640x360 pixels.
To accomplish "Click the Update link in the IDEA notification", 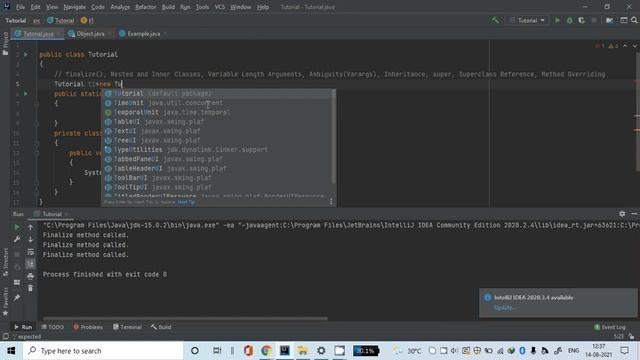I will click(x=504, y=307).
